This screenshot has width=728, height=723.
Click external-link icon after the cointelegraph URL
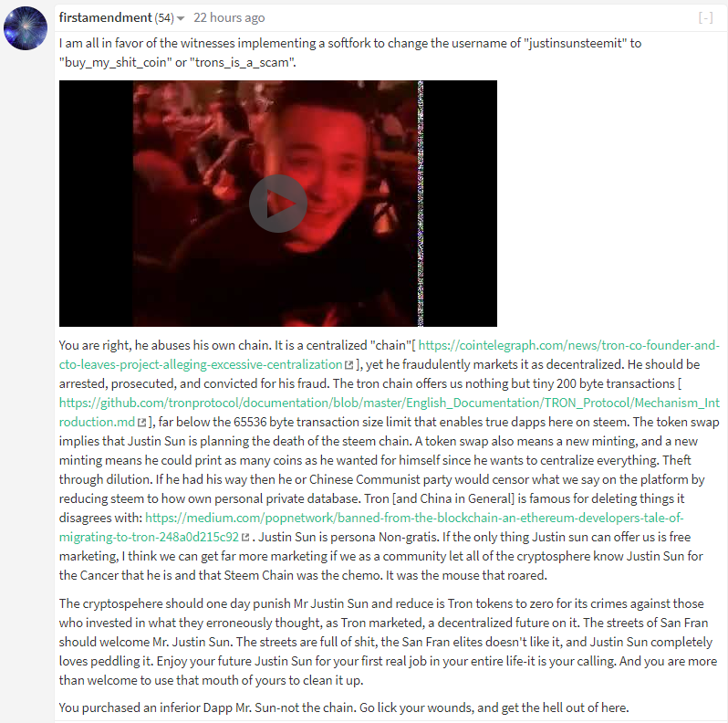click(349, 365)
